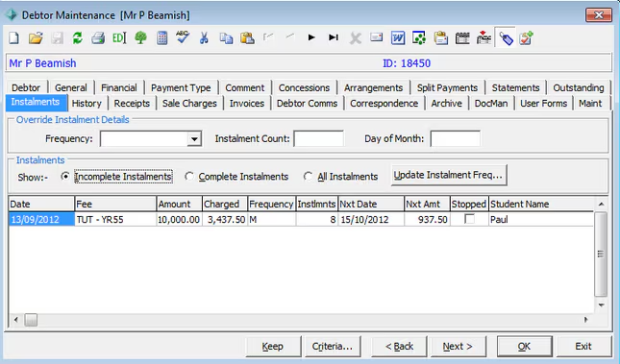Open the Debtor Comms tab
This screenshot has height=364, width=620.
coord(307,104)
